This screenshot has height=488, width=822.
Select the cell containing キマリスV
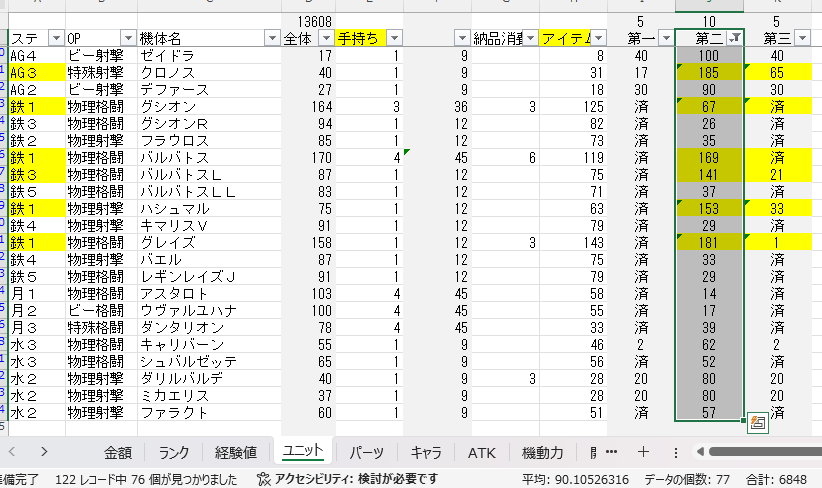(x=209, y=225)
